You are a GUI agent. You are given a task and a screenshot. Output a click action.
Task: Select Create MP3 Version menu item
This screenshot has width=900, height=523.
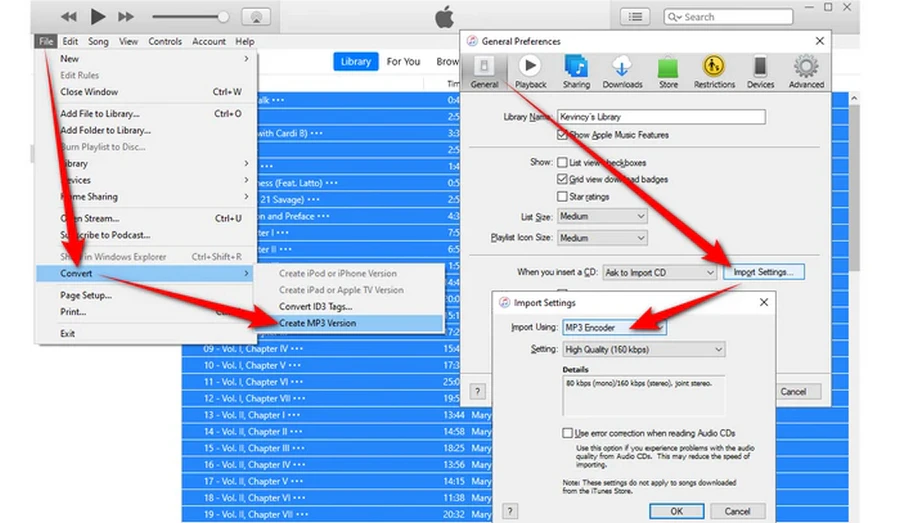tap(349, 323)
